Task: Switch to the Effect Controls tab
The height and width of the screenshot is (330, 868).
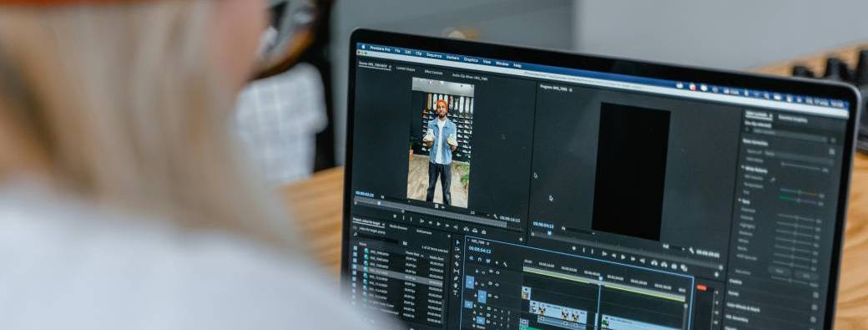Action: tap(433, 72)
